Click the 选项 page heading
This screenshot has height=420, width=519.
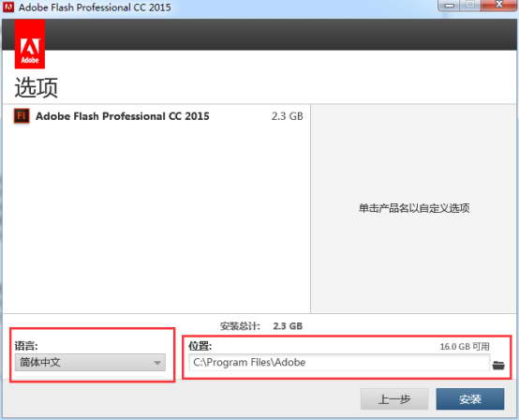point(37,87)
